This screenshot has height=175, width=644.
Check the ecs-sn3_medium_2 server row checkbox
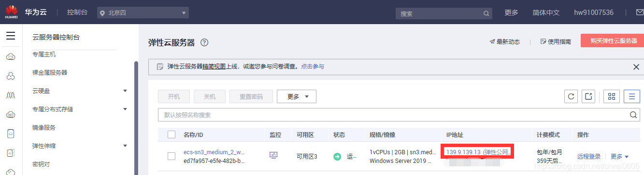tap(172, 156)
